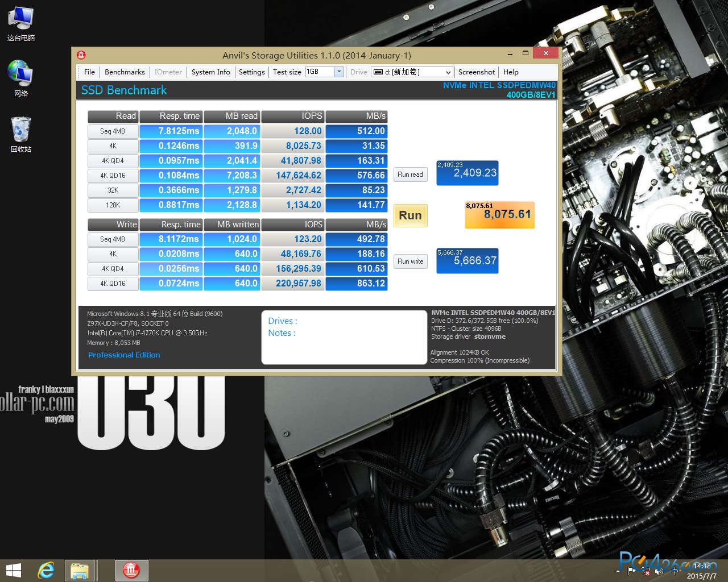Select the 0.0208ms write response time
This screenshot has height=582, width=728.
click(171, 254)
